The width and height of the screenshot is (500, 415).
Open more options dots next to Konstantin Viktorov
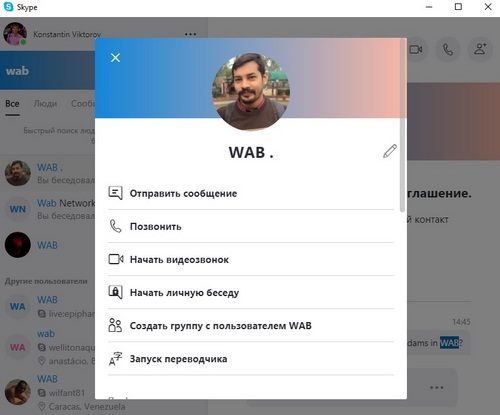click(190, 34)
